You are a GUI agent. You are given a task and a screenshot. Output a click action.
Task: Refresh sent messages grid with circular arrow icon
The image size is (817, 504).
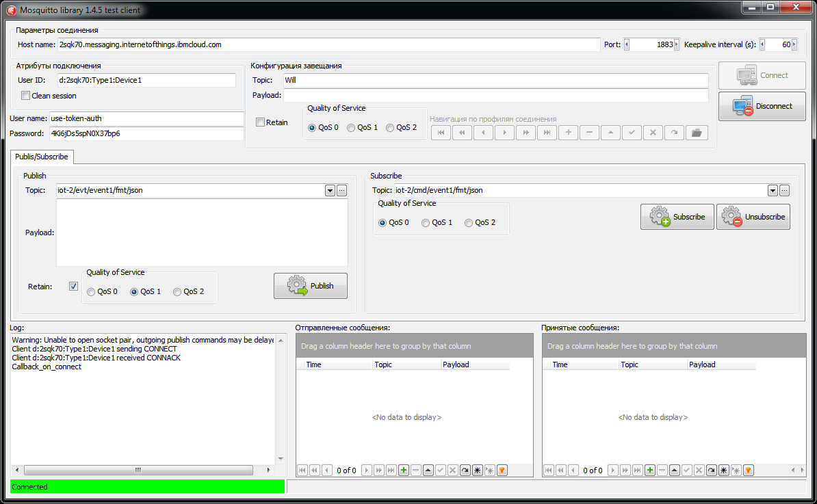465,470
